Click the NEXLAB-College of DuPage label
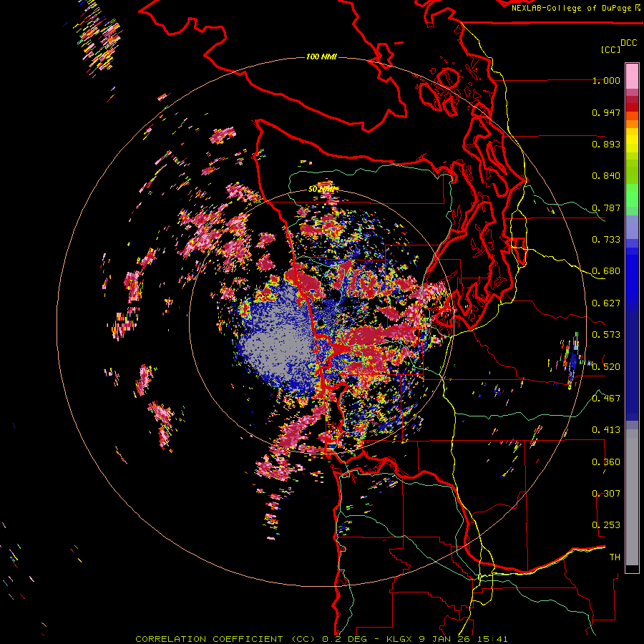 [571, 8]
